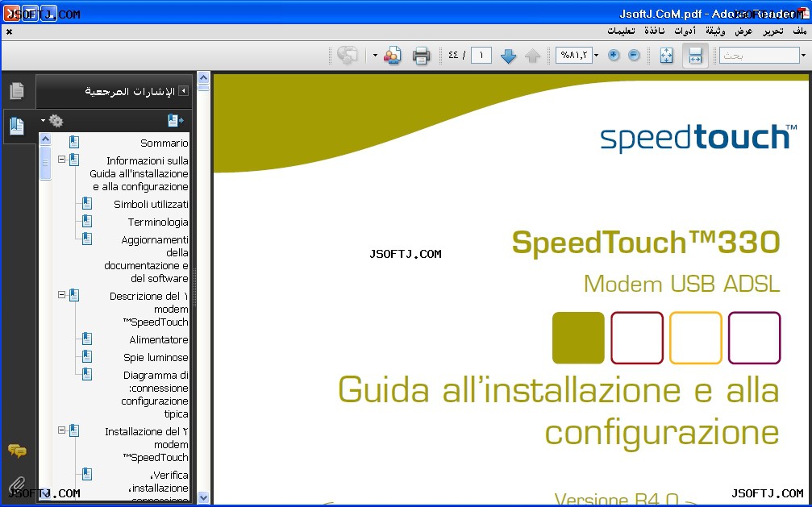Close the document with the menu bar X
The image size is (812, 507).
tap(10, 31)
